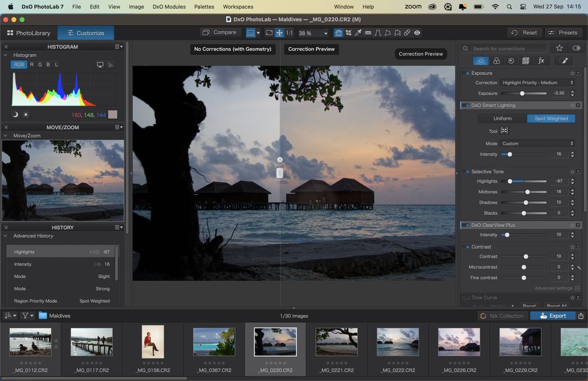Viewport: 588px width, 381px height.
Task: Activate the Color Picker eyedropper tool
Action: click(x=358, y=33)
